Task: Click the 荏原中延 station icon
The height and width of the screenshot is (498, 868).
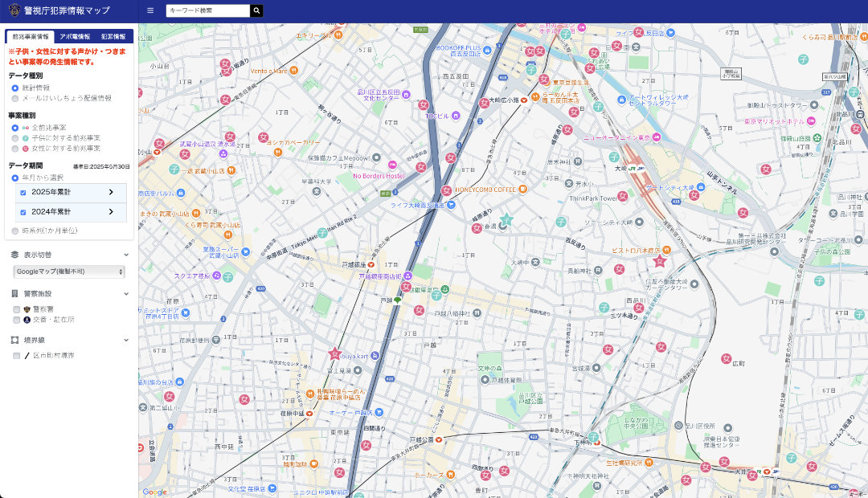Action: (309, 414)
